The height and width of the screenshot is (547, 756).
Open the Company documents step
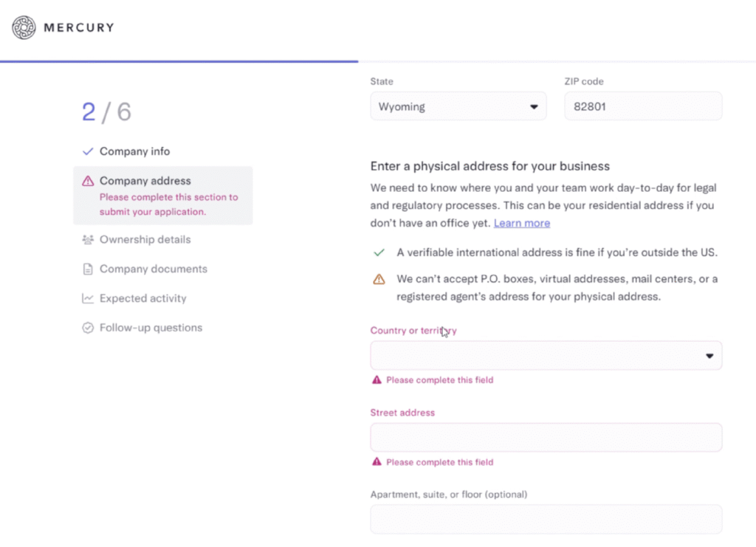click(153, 269)
